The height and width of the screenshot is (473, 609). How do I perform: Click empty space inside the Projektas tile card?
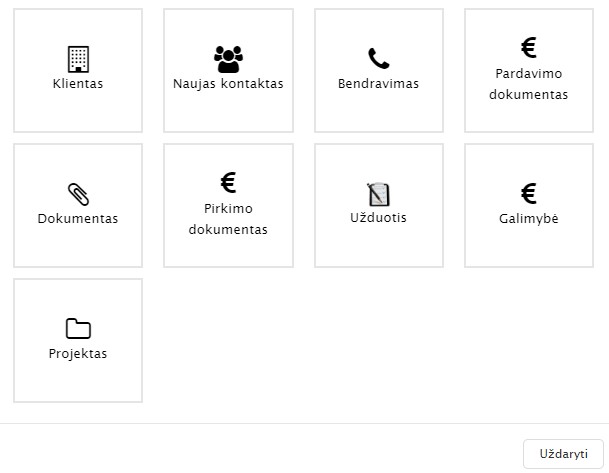coord(78,383)
